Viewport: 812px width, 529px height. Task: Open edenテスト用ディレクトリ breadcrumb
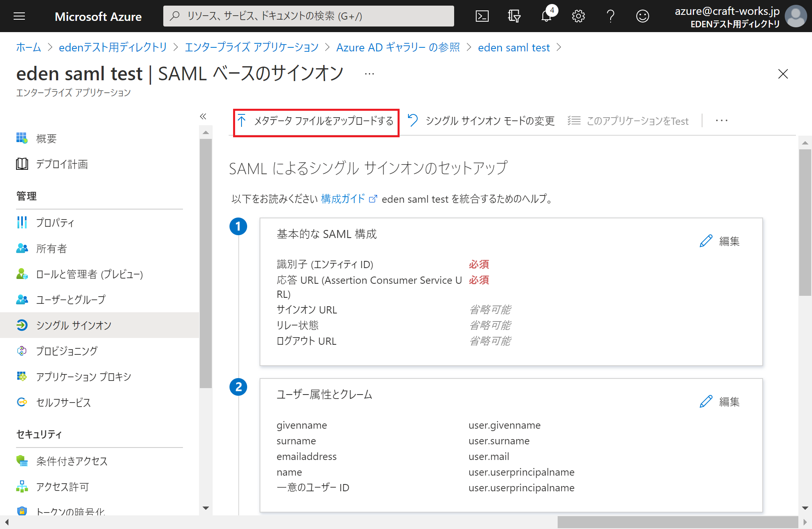click(x=113, y=47)
